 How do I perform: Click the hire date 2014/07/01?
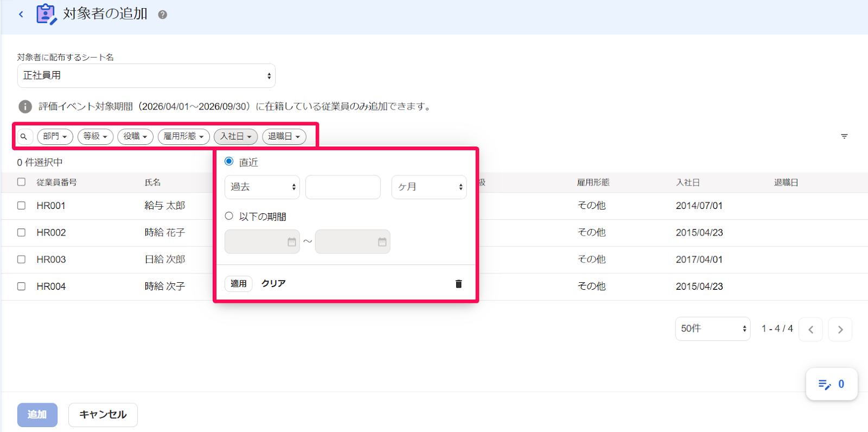pos(699,206)
